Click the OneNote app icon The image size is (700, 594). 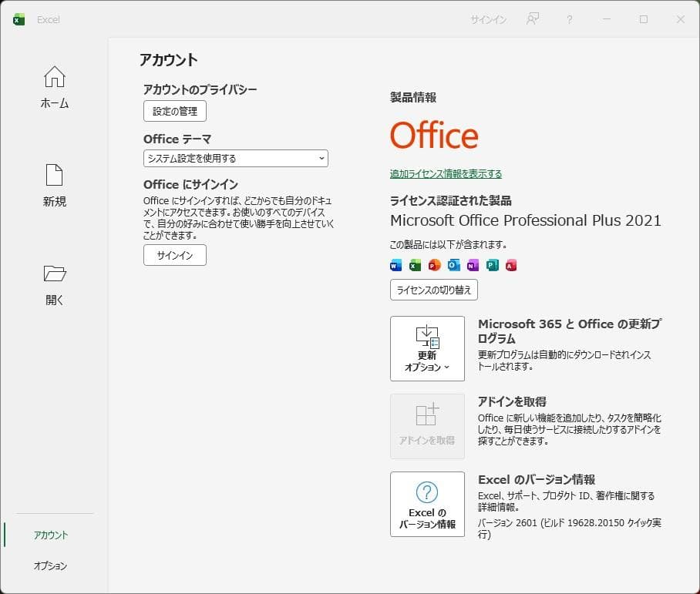coord(471,264)
